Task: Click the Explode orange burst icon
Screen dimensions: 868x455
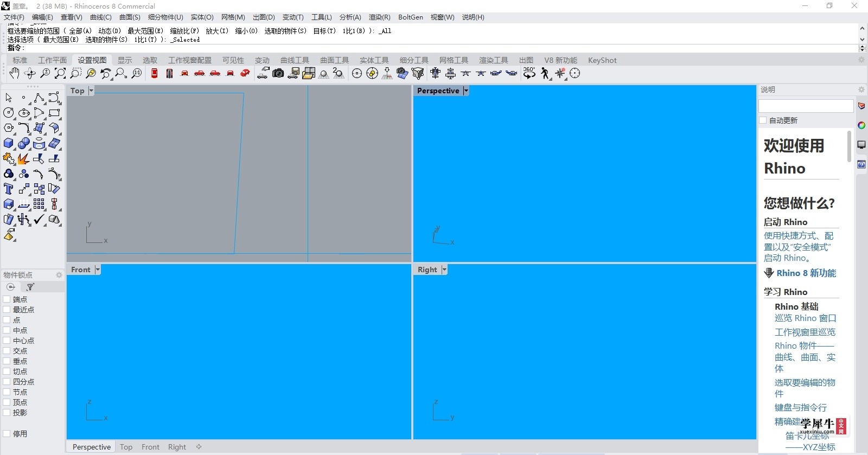Action: tap(24, 158)
